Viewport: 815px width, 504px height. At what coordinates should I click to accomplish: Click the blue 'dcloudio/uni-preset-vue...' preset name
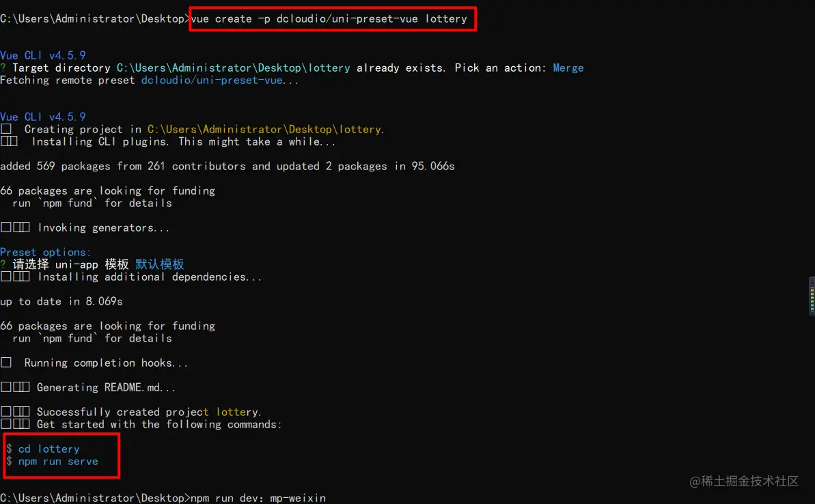click(x=220, y=81)
